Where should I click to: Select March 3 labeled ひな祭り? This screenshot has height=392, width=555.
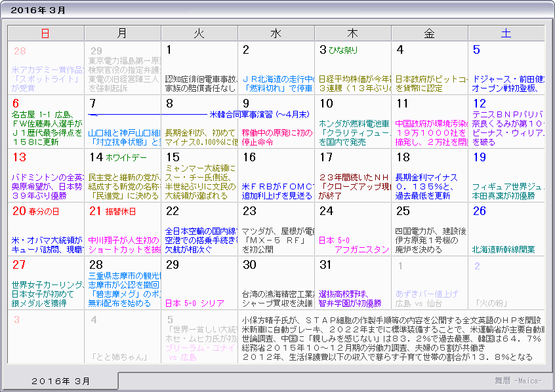point(353,68)
